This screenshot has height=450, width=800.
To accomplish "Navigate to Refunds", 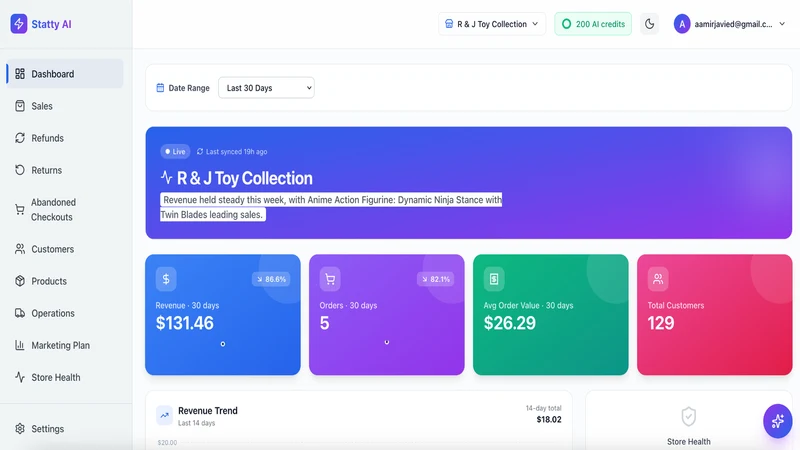I will 65,138.
